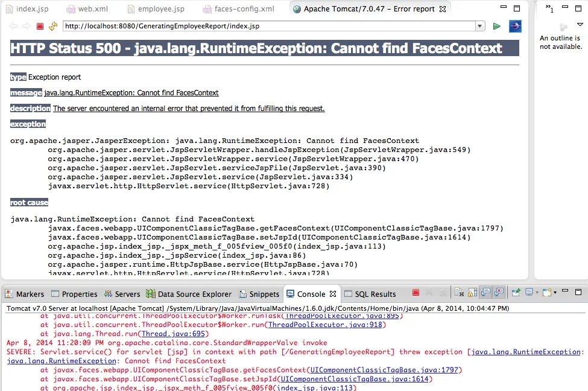The width and height of the screenshot is (588, 391).
Task: Minimize the editor area
Action: [x=503, y=7]
